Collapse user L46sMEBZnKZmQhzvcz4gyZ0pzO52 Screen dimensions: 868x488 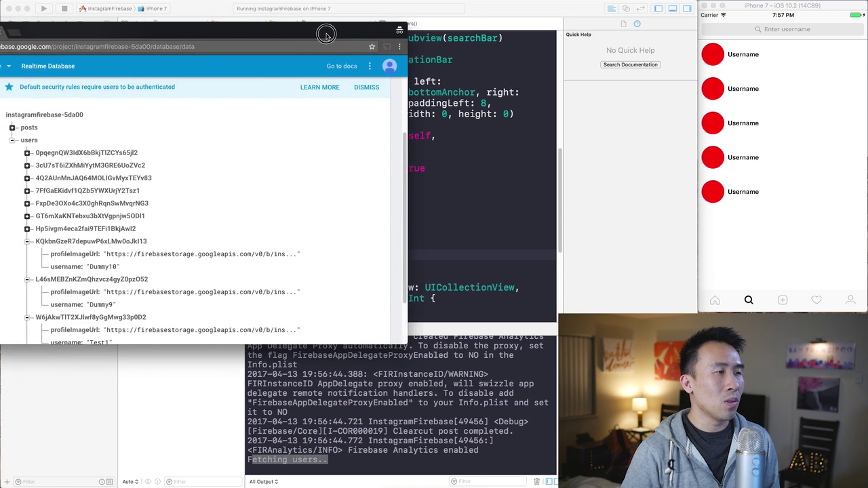[27, 279]
